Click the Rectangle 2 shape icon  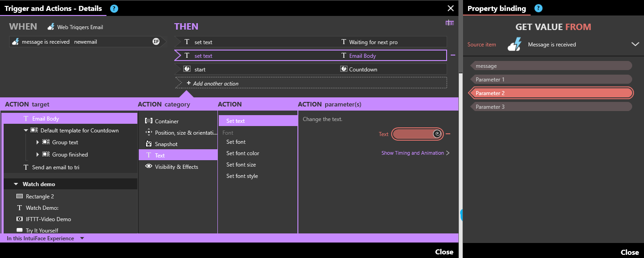coord(19,197)
